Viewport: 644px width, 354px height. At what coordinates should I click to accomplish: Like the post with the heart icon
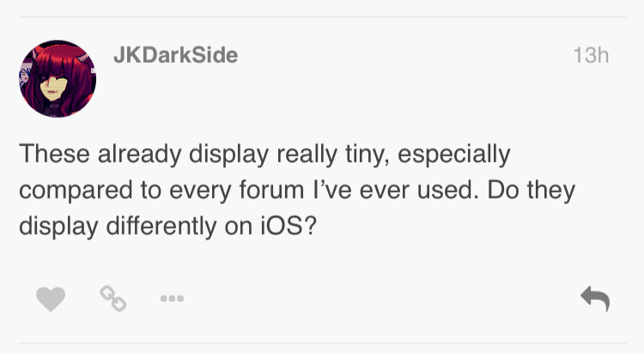(51, 299)
